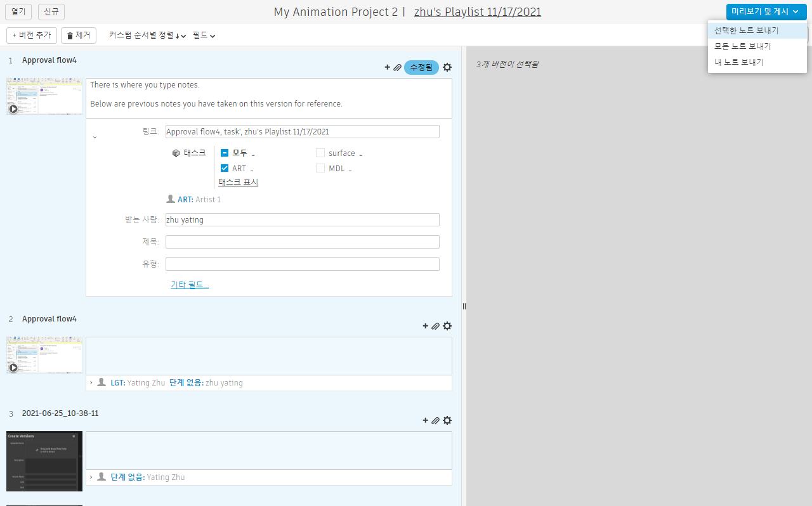Collapse the first note's link details chevron
The height and width of the screenshot is (506, 812).
95,136
